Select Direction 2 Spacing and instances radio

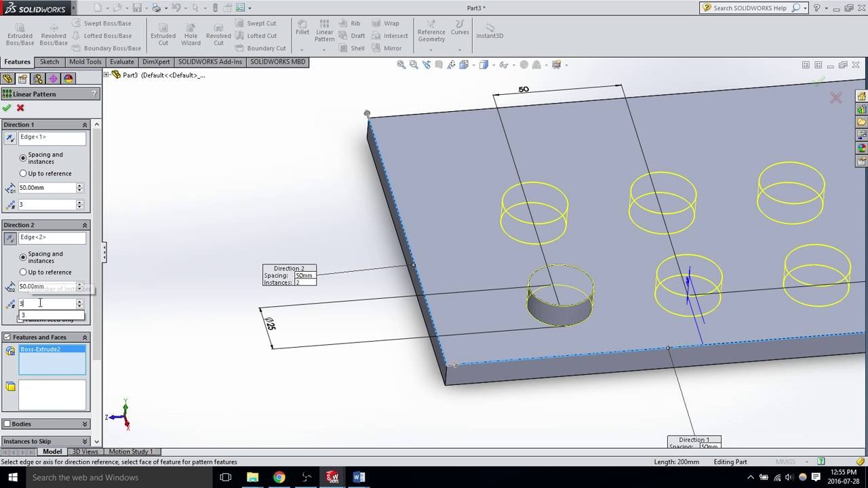pos(23,258)
